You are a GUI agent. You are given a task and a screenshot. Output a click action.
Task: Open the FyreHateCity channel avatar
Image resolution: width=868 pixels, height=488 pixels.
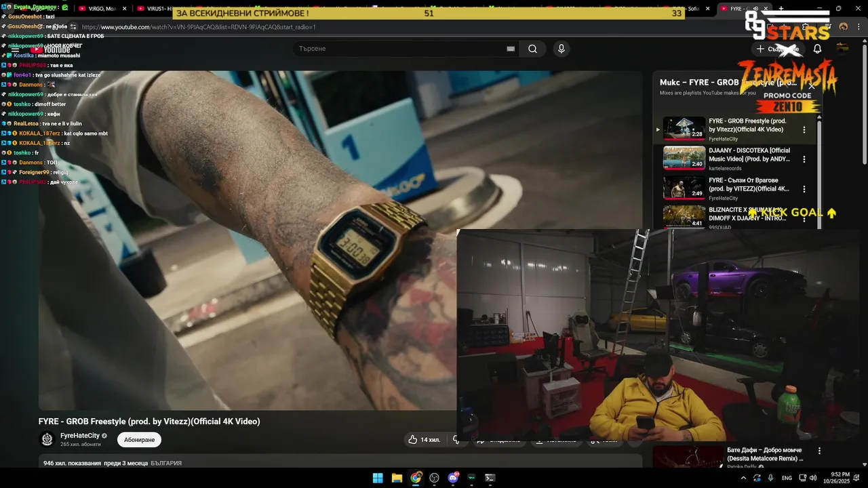[x=47, y=439]
